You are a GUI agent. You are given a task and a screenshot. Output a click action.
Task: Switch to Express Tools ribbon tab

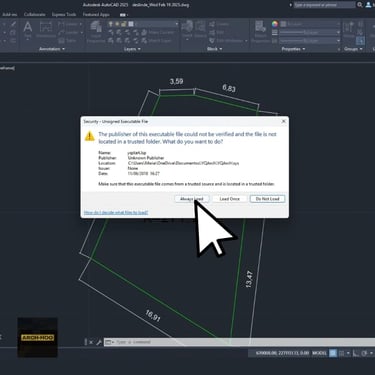click(x=64, y=14)
